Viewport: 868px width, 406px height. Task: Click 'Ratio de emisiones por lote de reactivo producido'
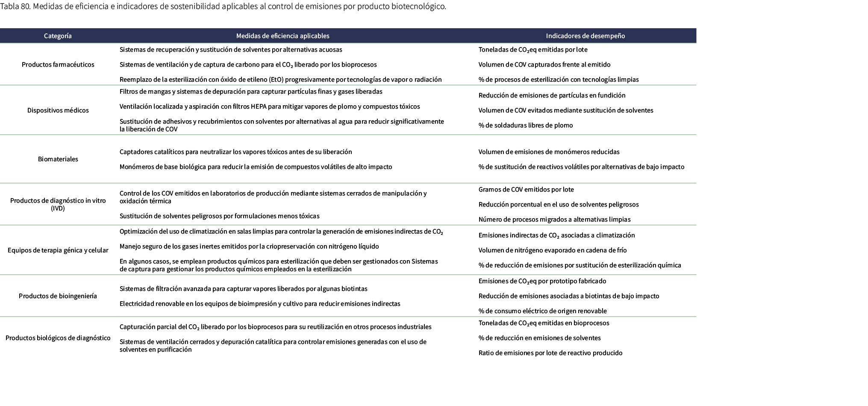coord(550,353)
